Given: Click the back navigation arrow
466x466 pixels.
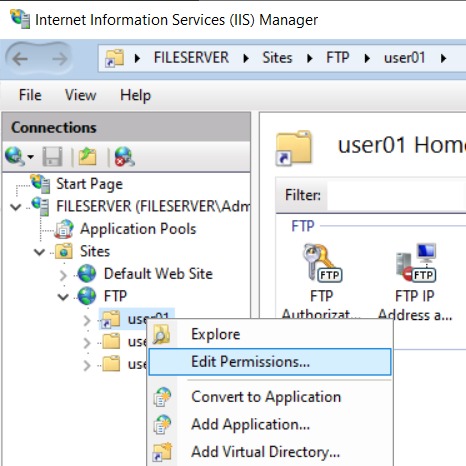Looking at the screenshot, I should click(x=20, y=59).
